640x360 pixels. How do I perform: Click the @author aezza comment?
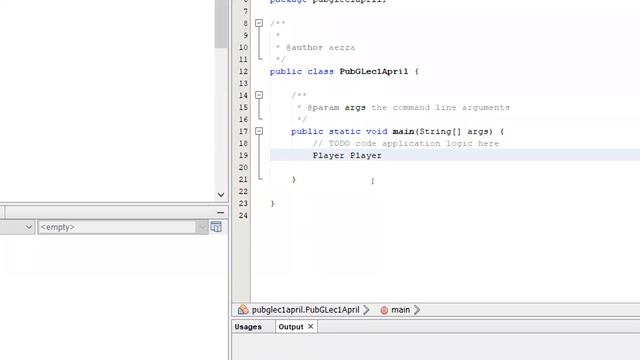[x=320, y=48]
